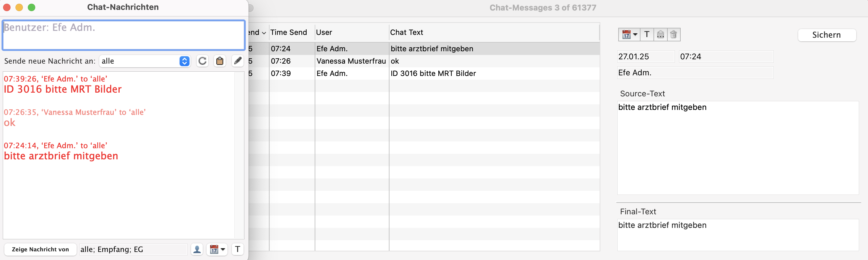Click the User column header
The image size is (868, 260).
tap(324, 32)
